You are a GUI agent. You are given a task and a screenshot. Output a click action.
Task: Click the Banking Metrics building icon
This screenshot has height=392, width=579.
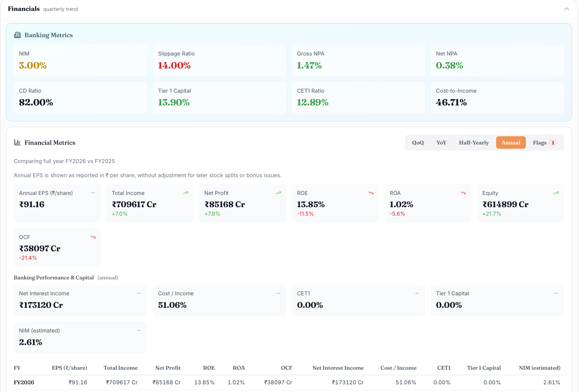tap(17, 35)
